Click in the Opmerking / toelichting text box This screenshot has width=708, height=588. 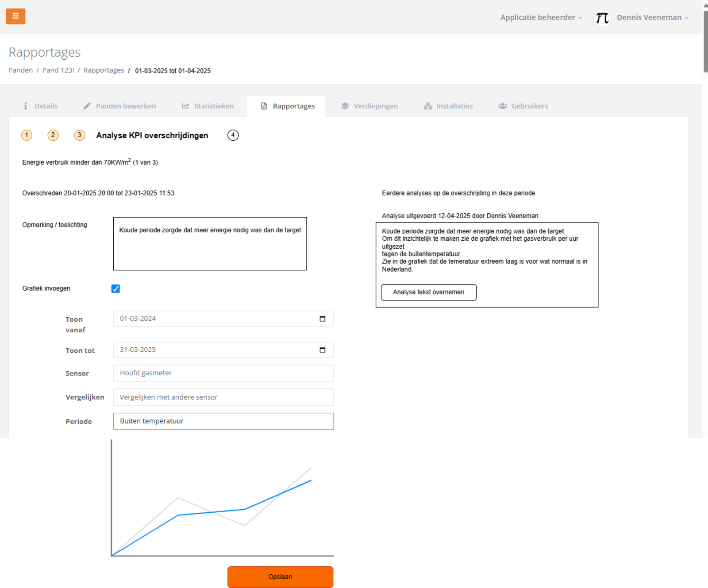(x=210, y=244)
